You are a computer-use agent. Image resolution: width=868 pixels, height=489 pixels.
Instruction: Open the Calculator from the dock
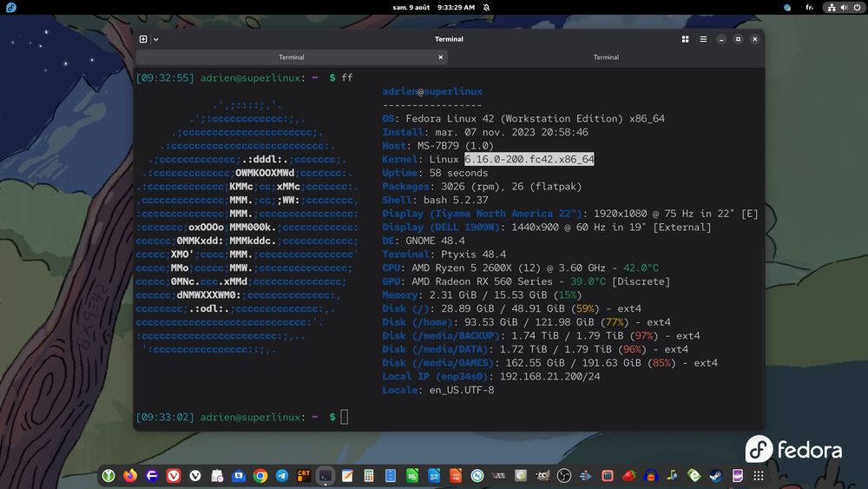coord(369,475)
